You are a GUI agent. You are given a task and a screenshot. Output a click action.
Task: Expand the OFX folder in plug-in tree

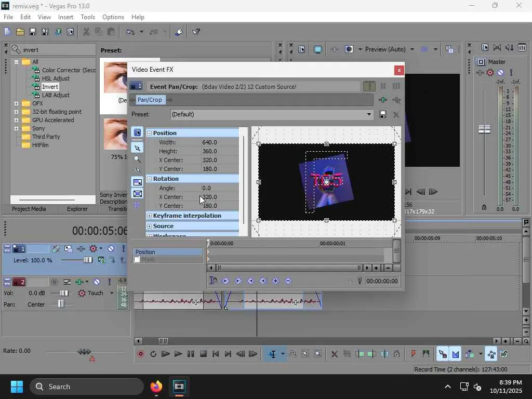pyautogui.click(x=16, y=103)
